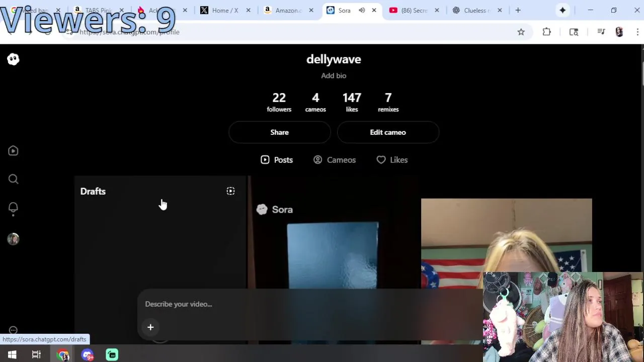Viewport: 644px width, 362px height.
Task: Click the dellywave username heading
Action: point(334,59)
